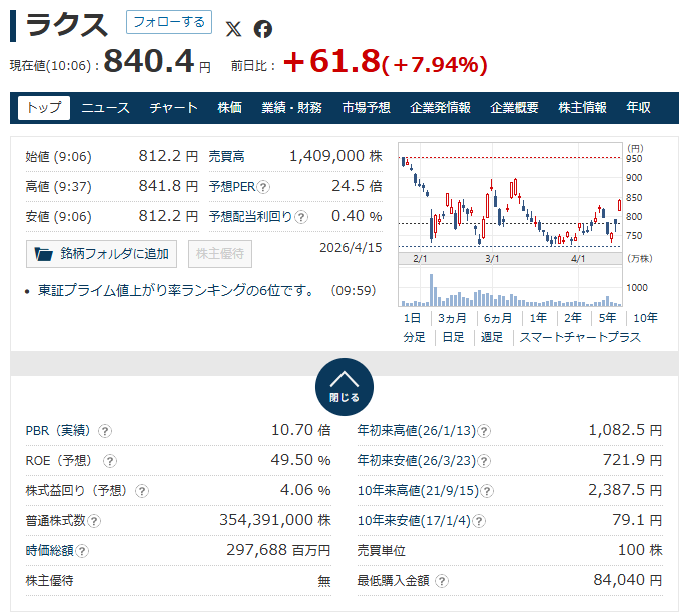Open help icon for 10年来高値

pos(487,491)
